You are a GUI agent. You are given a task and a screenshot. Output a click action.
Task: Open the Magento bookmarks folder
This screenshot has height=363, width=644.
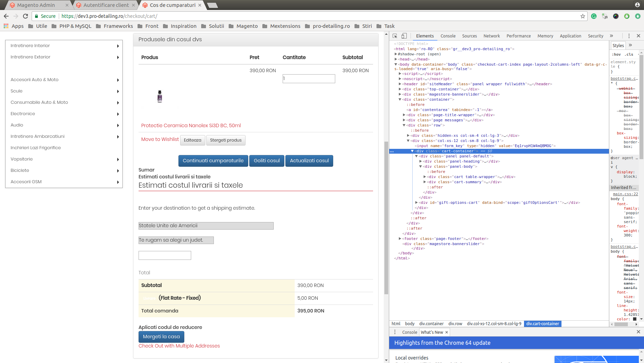click(243, 26)
